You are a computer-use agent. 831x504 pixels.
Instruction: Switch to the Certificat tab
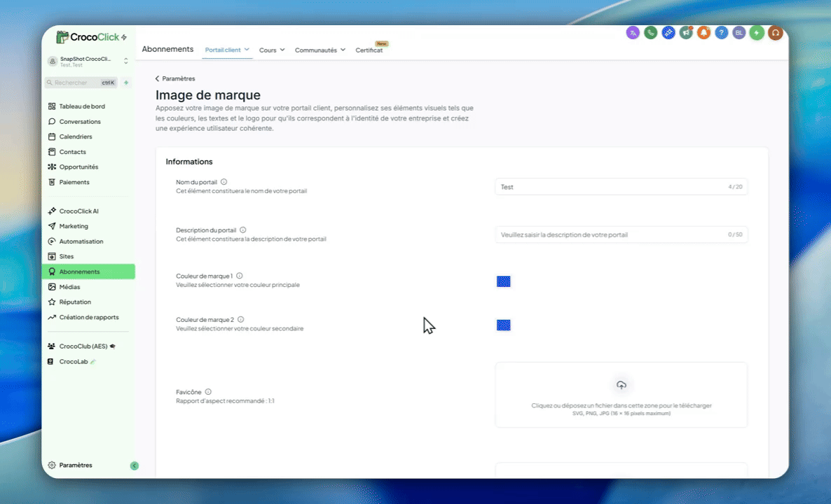click(369, 50)
